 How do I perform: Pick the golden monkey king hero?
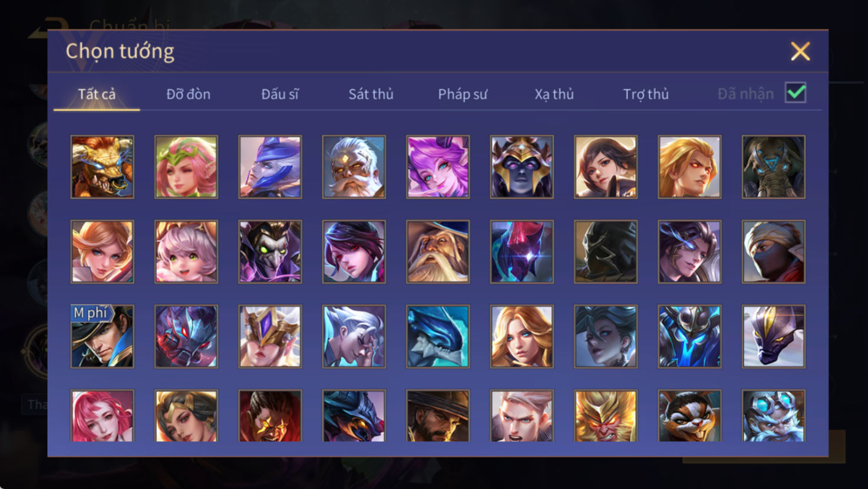606,415
